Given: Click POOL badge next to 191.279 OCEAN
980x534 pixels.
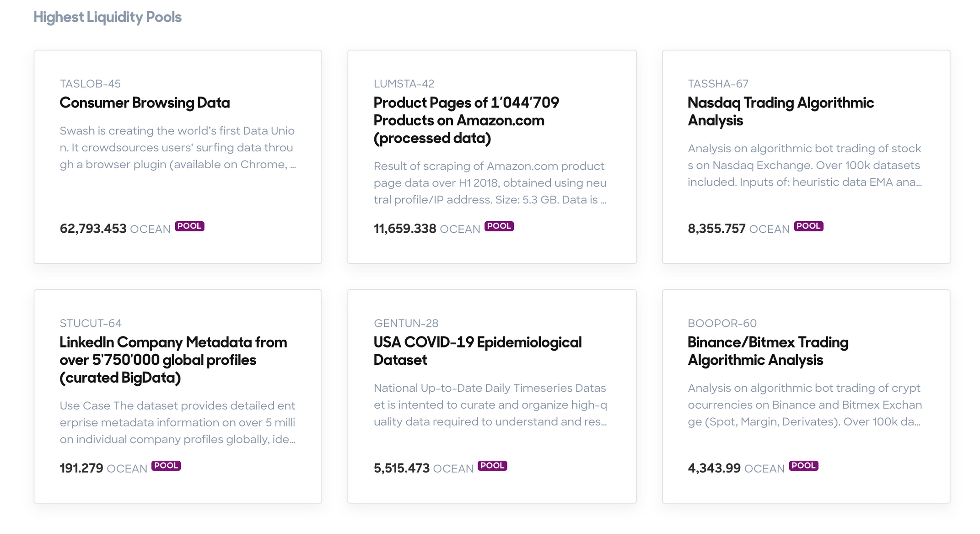Looking at the screenshot, I should point(166,466).
